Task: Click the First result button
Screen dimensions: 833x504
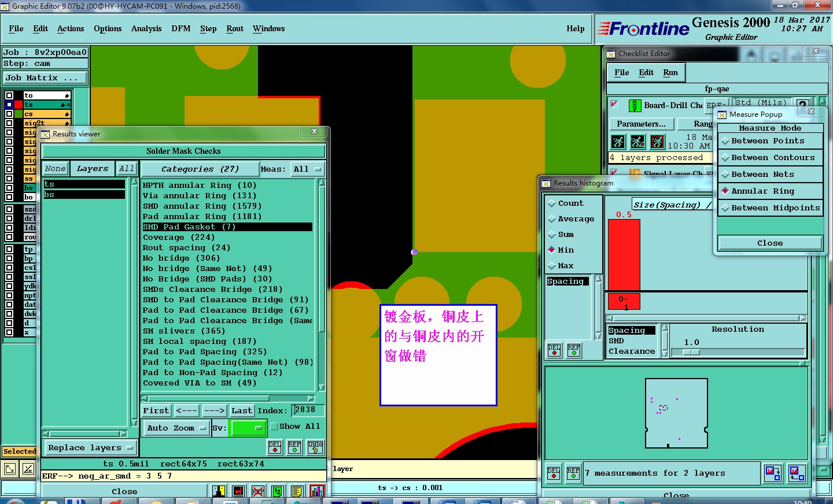Action: [x=156, y=411]
